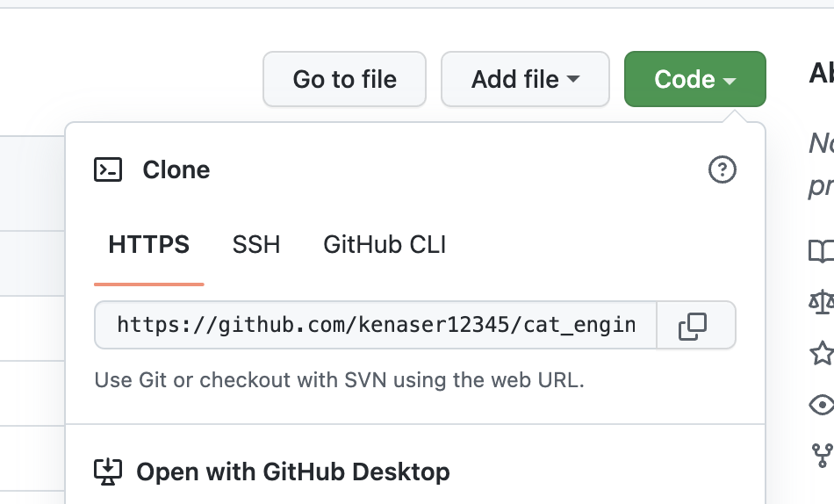Viewport: 834px width, 504px height.
Task: Click the GitHub Desktop download icon
Action: [x=108, y=472]
